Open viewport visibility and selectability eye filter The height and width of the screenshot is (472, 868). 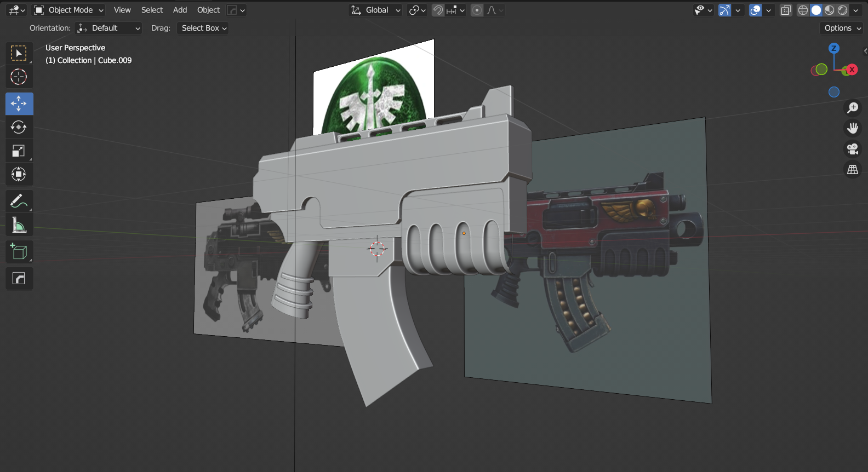click(x=703, y=10)
